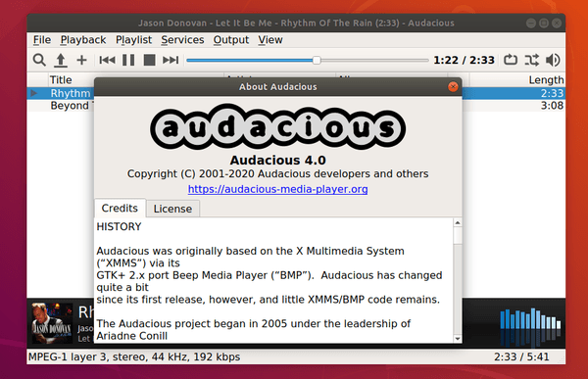This screenshot has width=588, height=379.
Task: Toggle shuffle mode
Action: tap(532, 60)
